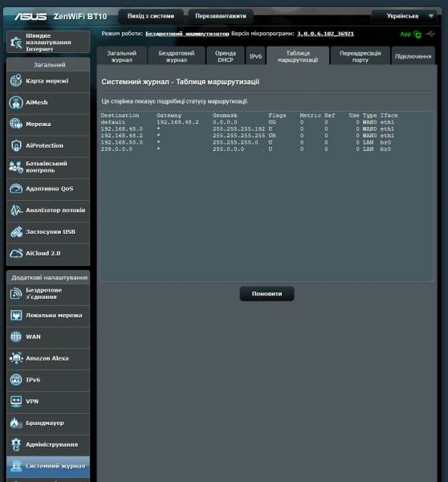Screen dimensions: 448x482
Task: Open the Оренда DHCP tab
Action: (226, 56)
